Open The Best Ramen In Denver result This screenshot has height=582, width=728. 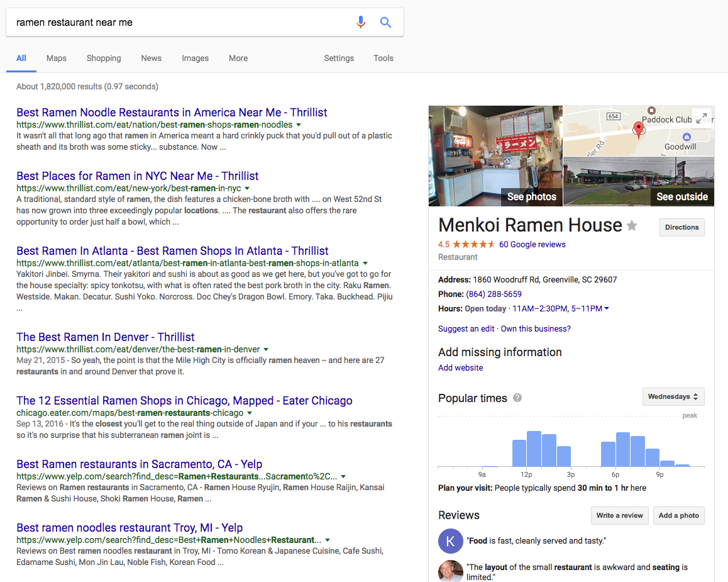pos(106,337)
